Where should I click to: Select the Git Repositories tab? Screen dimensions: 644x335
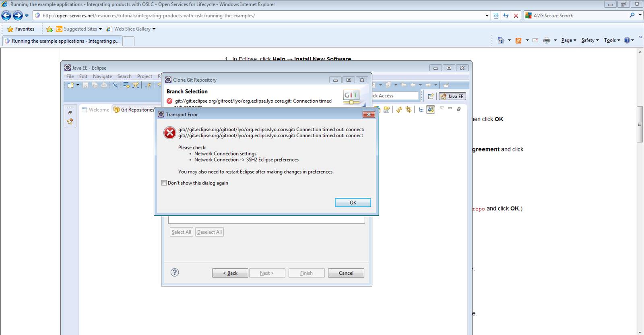click(134, 110)
